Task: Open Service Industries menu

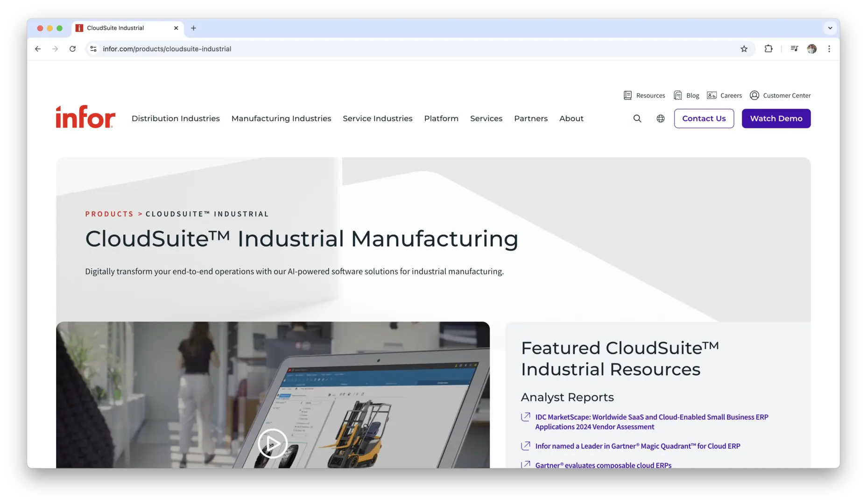Action: (377, 119)
